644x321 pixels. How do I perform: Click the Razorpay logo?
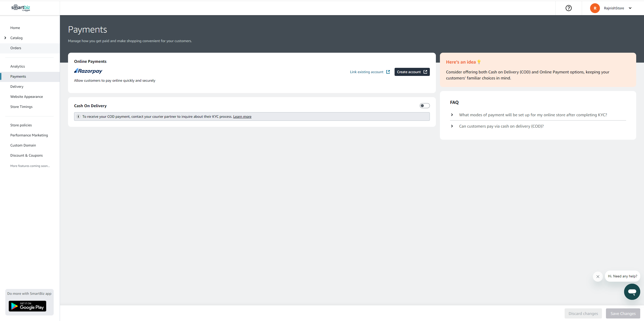pos(88,71)
